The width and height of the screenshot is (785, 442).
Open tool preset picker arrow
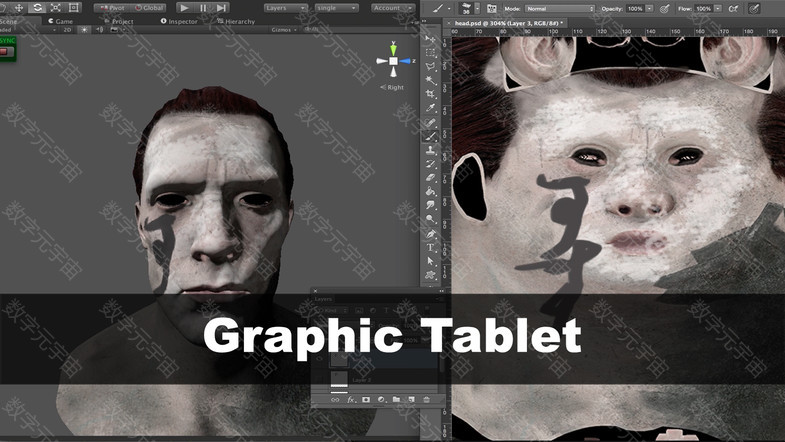click(449, 9)
